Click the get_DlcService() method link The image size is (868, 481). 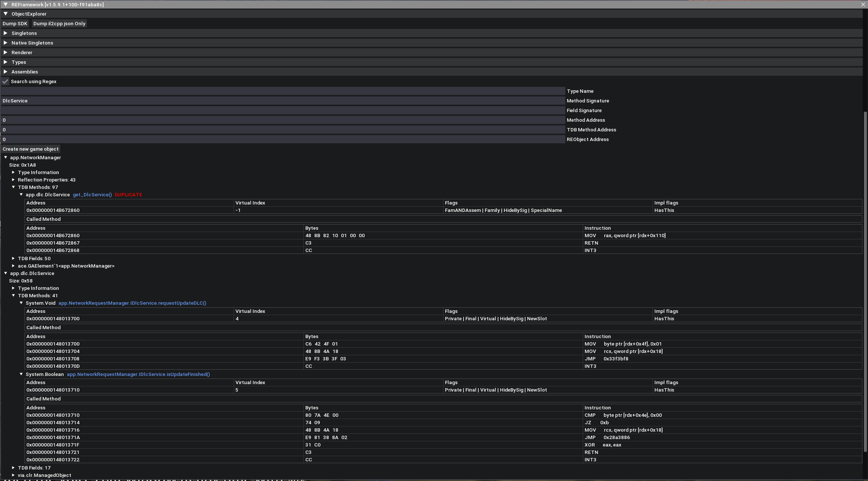click(x=92, y=194)
